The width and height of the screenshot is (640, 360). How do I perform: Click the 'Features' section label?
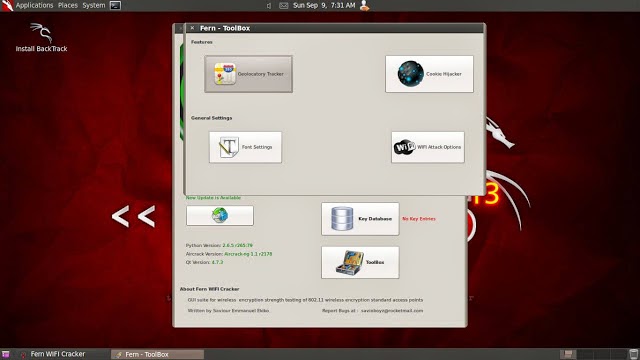[202, 42]
